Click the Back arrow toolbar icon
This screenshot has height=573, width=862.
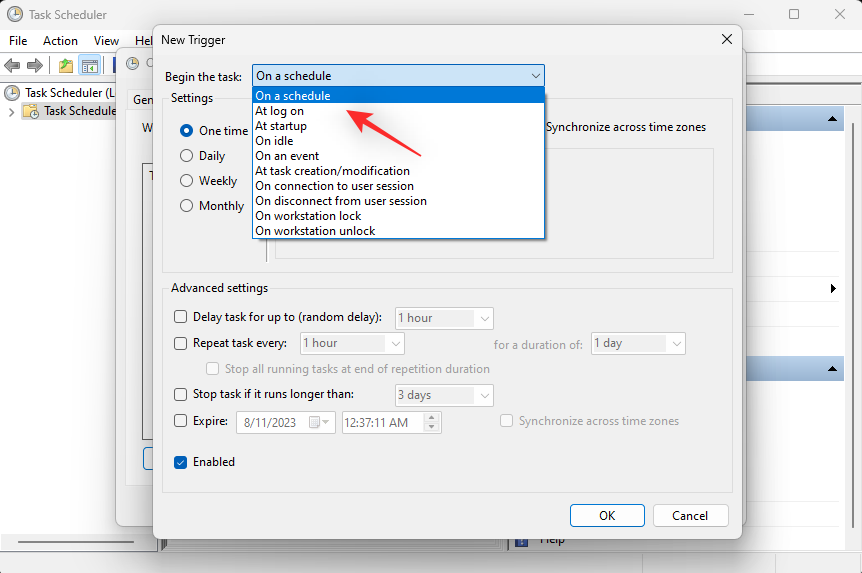click(x=12, y=66)
